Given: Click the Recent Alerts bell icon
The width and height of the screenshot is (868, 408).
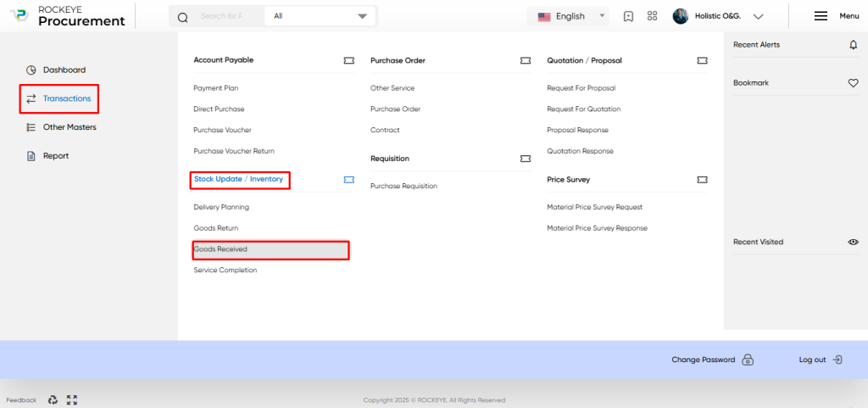Looking at the screenshot, I should (x=853, y=45).
